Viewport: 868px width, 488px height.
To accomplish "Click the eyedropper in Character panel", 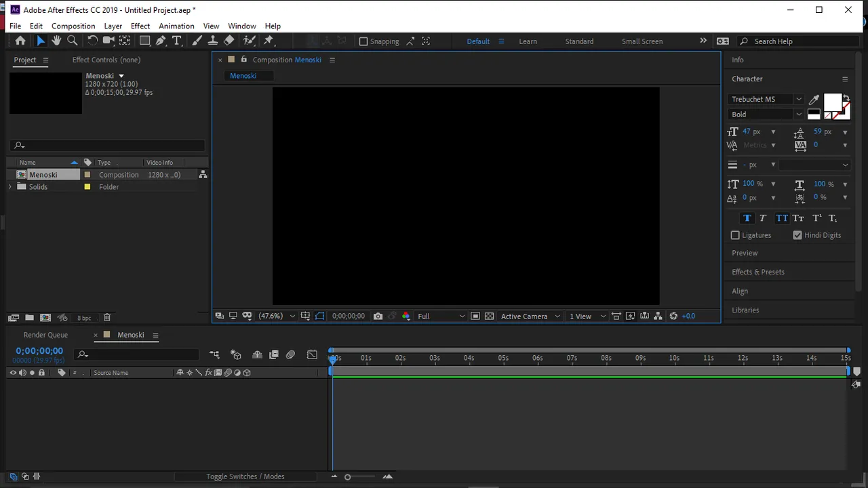I will pyautogui.click(x=814, y=100).
